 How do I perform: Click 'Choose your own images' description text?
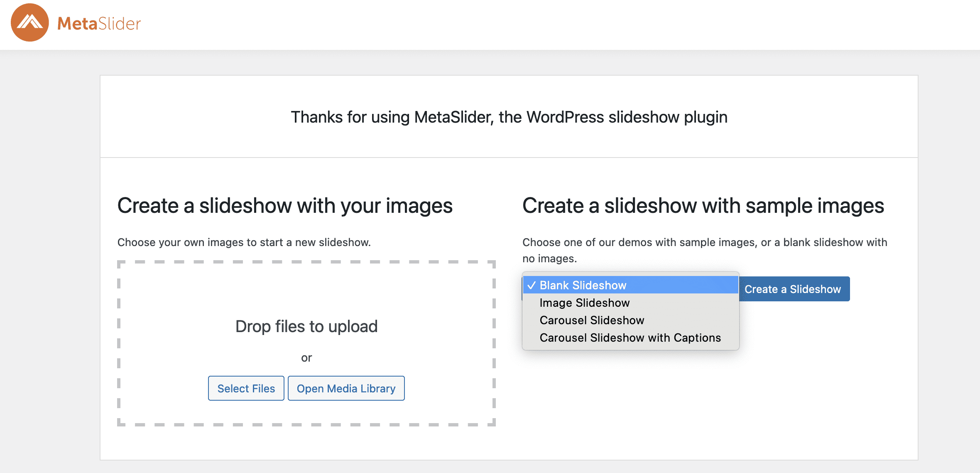pyautogui.click(x=244, y=242)
